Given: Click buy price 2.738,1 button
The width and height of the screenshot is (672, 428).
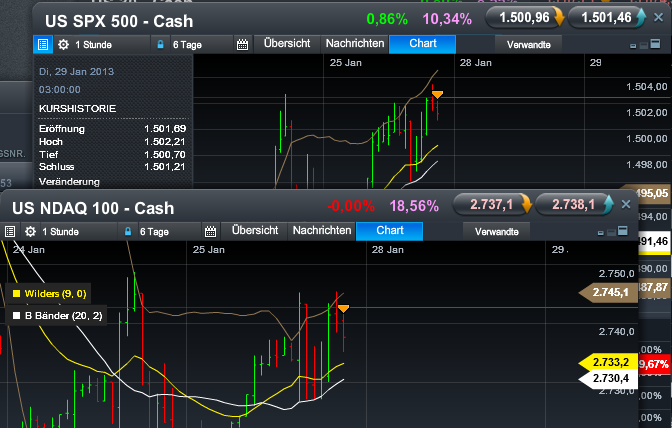Looking at the screenshot, I should click(x=574, y=204).
